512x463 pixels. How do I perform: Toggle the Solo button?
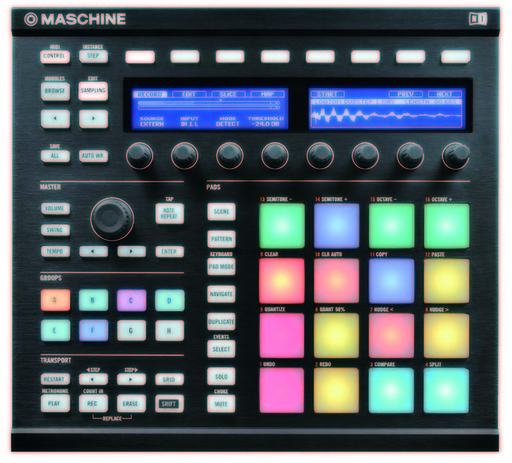click(x=221, y=377)
